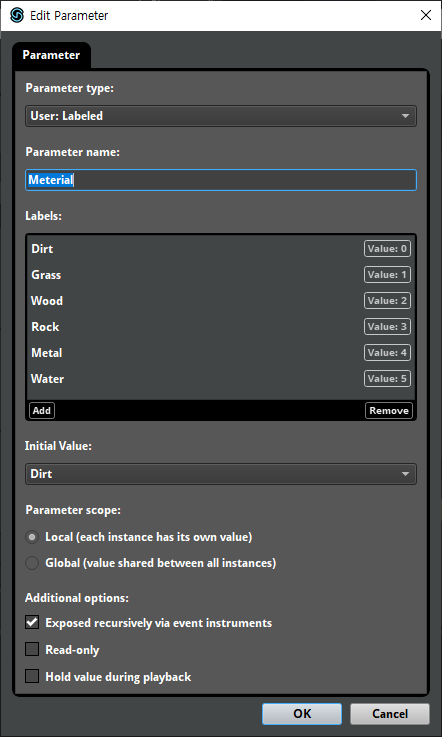Click the Value: 2 badge
This screenshot has width=442, height=737.
click(x=387, y=301)
